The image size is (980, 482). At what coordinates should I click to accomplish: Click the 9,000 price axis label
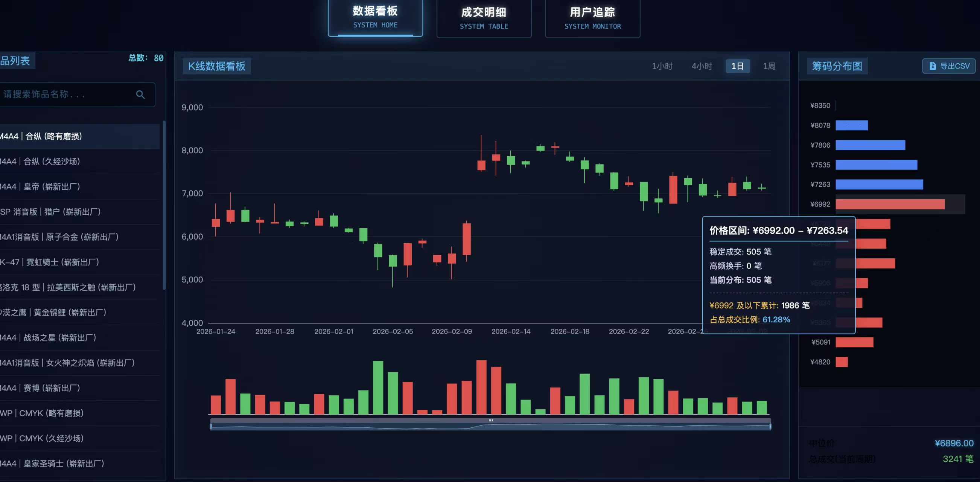coord(192,107)
